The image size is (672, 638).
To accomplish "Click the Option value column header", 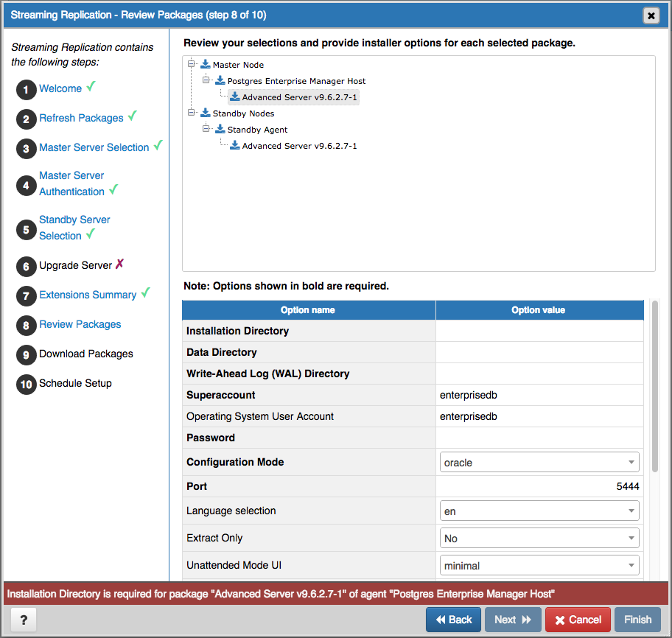I will 539,309.
